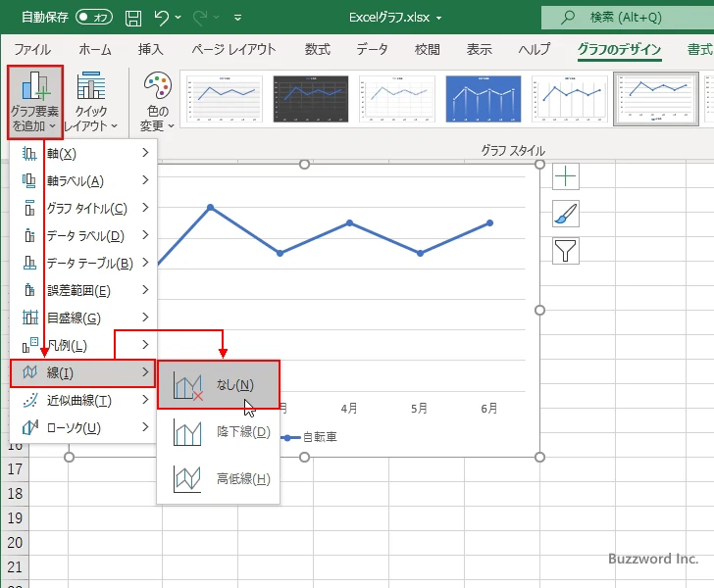Open the 軸ラベル(A) submenu
Image resolution: width=714 pixels, height=588 pixels.
[x=83, y=180]
